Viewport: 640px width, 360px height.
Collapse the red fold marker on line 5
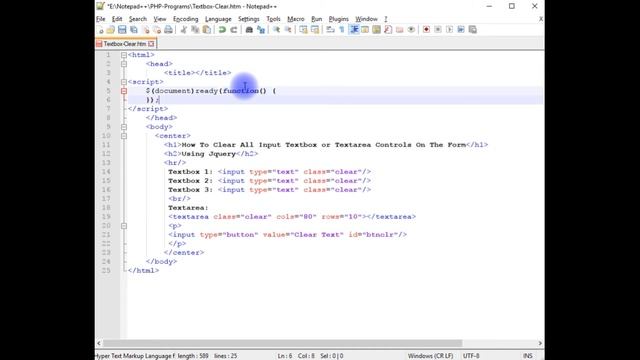[x=124, y=91]
